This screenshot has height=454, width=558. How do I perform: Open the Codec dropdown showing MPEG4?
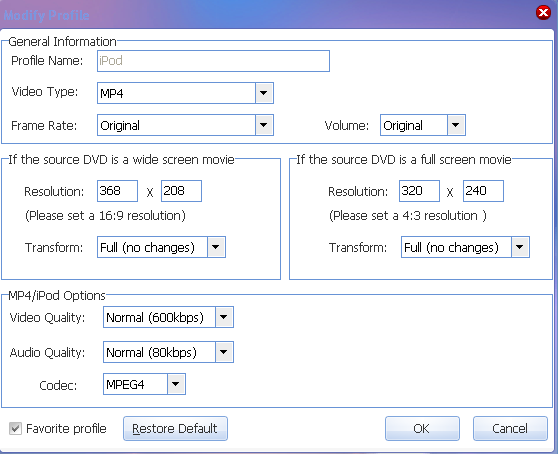(x=144, y=384)
